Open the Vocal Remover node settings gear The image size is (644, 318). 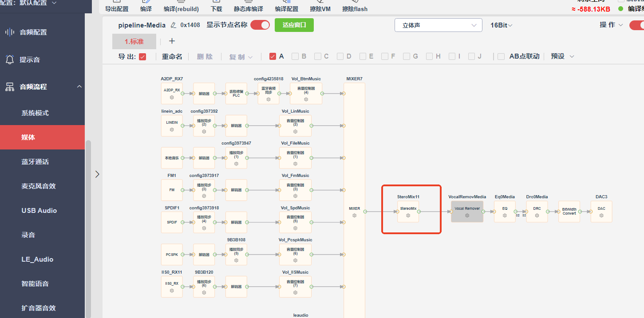click(x=467, y=216)
